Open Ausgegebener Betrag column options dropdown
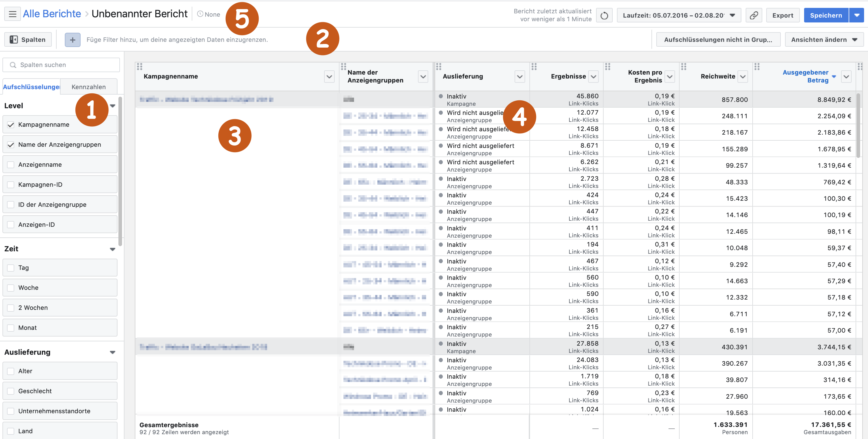The width and height of the screenshot is (868, 439). [x=846, y=77]
